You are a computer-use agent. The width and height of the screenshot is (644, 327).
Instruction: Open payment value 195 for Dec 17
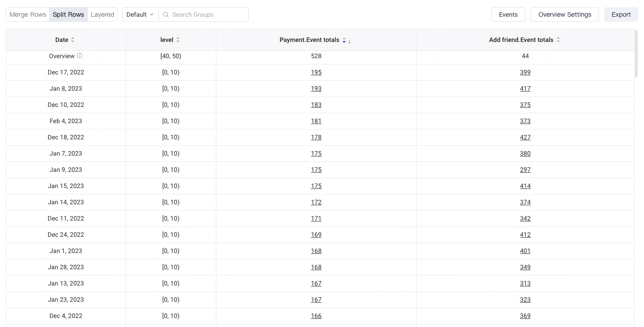(316, 72)
